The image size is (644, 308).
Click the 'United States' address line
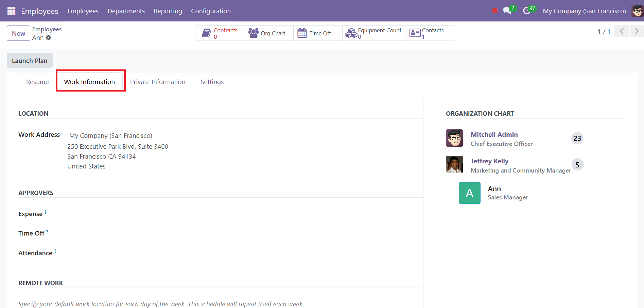tap(86, 166)
